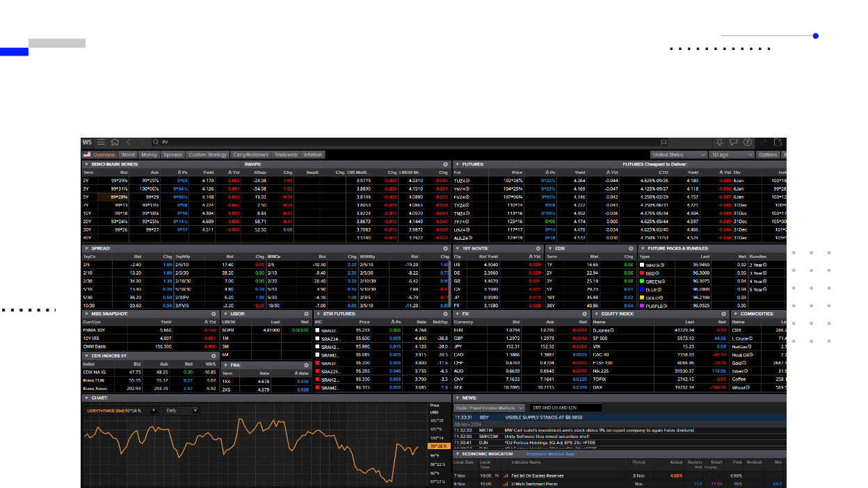Open the Daily interval dropdown in chart
The height and width of the screenshot is (488, 868).
[181, 411]
